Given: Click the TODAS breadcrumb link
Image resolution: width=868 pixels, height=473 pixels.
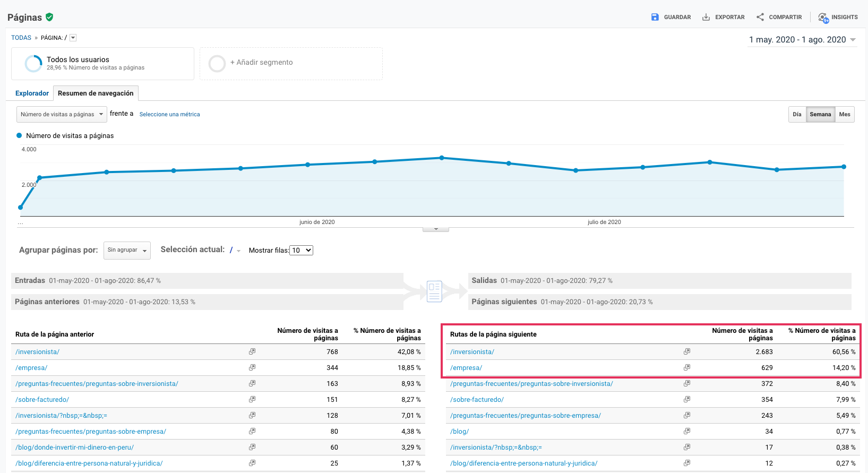Looking at the screenshot, I should 21,38.
